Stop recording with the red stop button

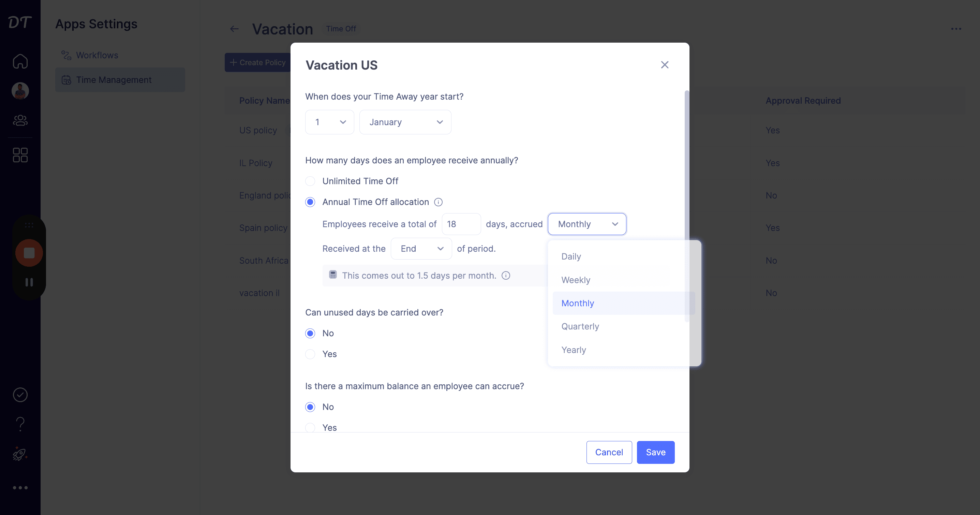tap(29, 253)
